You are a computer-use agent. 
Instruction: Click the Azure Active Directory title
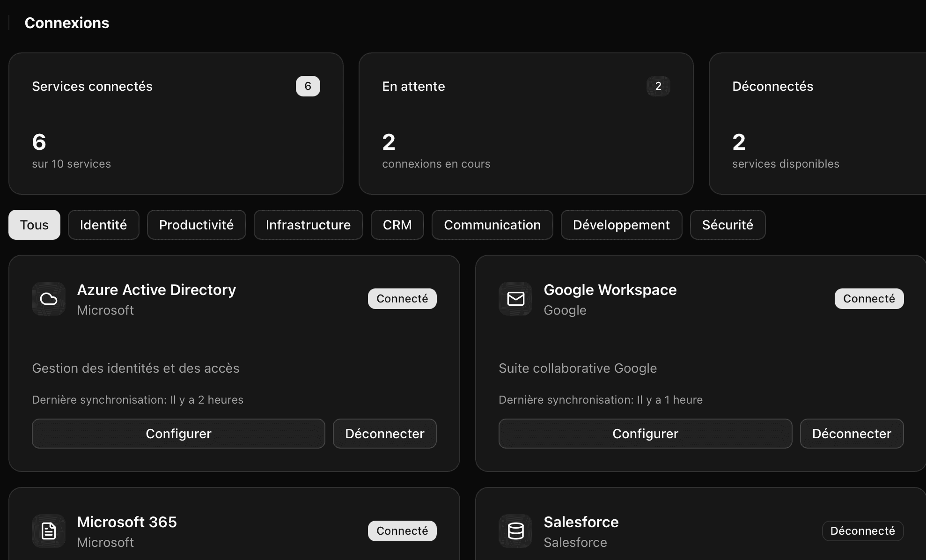tap(156, 290)
